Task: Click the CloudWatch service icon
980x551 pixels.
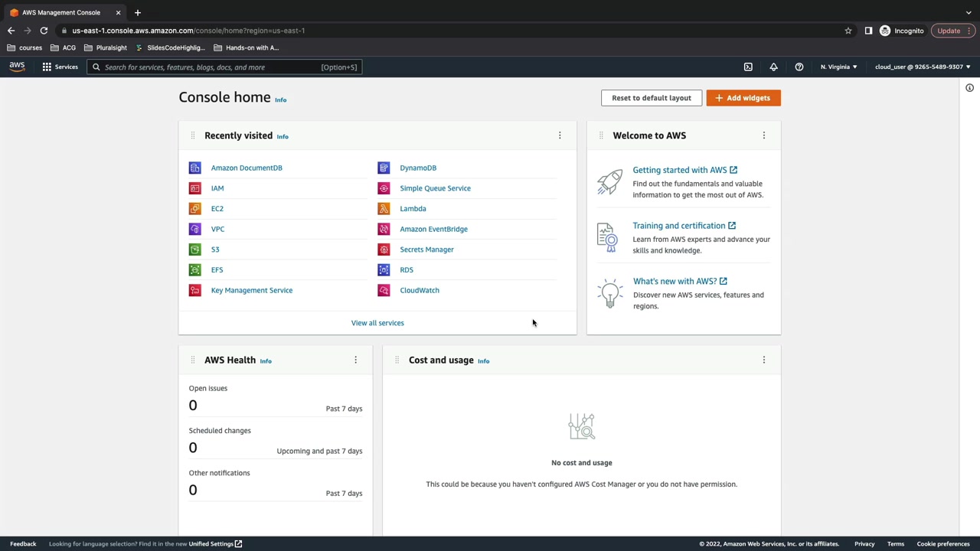Action: (x=384, y=290)
